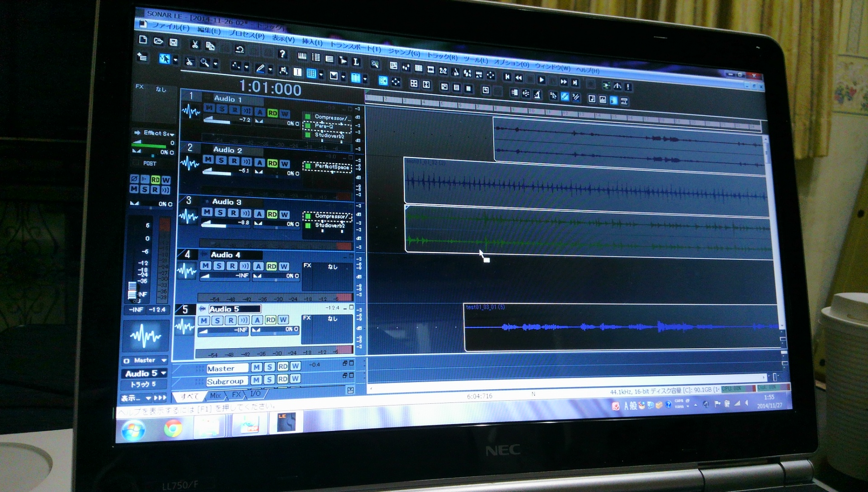Arm record on Audio 5 track
Screen dimensions: 868x492
(231, 320)
